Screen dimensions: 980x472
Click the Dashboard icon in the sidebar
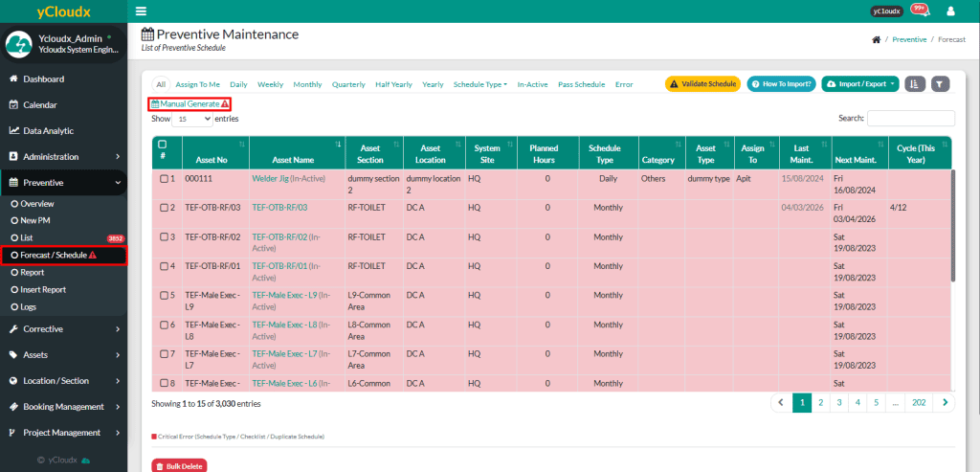[14, 79]
